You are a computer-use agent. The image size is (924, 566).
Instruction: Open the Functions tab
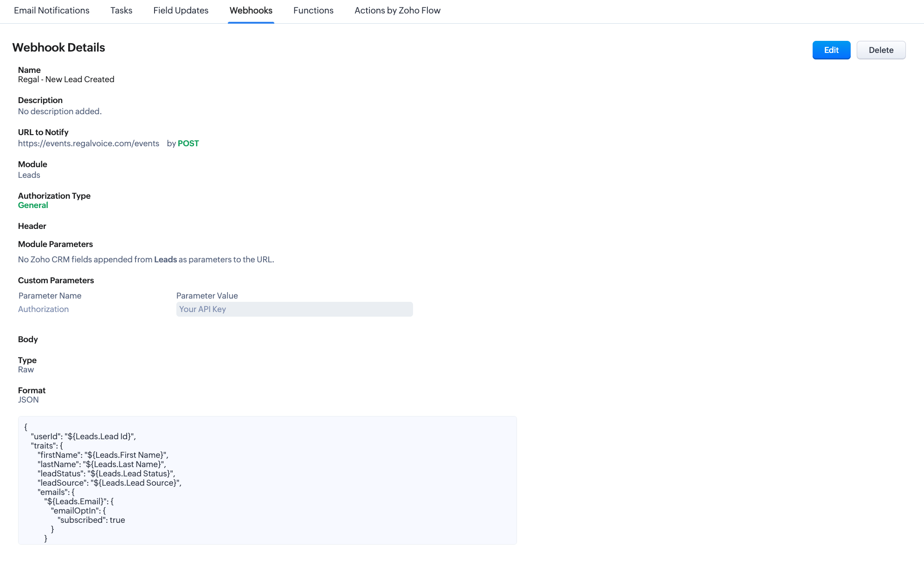point(313,10)
